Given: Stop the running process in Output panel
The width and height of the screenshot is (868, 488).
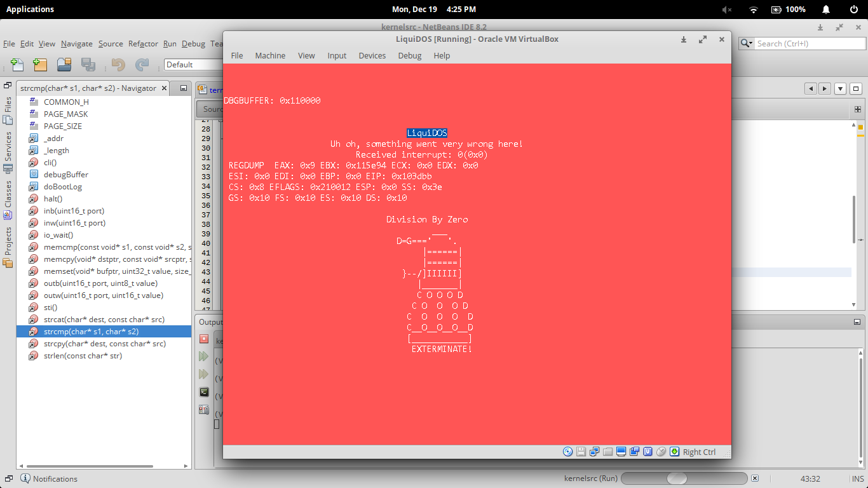Looking at the screenshot, I should 204,339.
